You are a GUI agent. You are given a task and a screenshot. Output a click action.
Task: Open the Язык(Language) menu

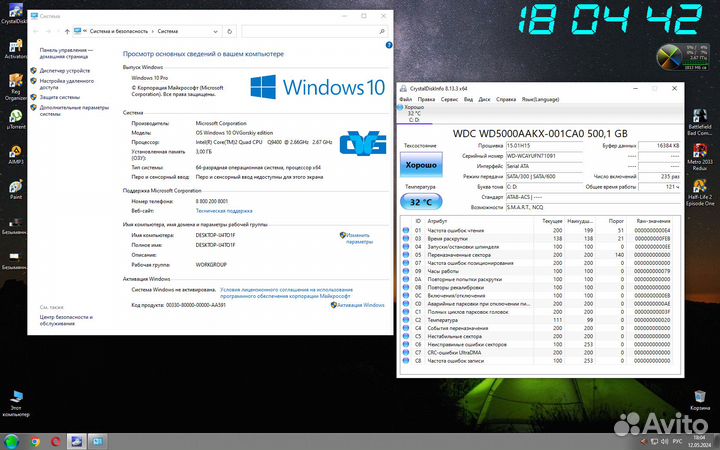tap(540, 99)
